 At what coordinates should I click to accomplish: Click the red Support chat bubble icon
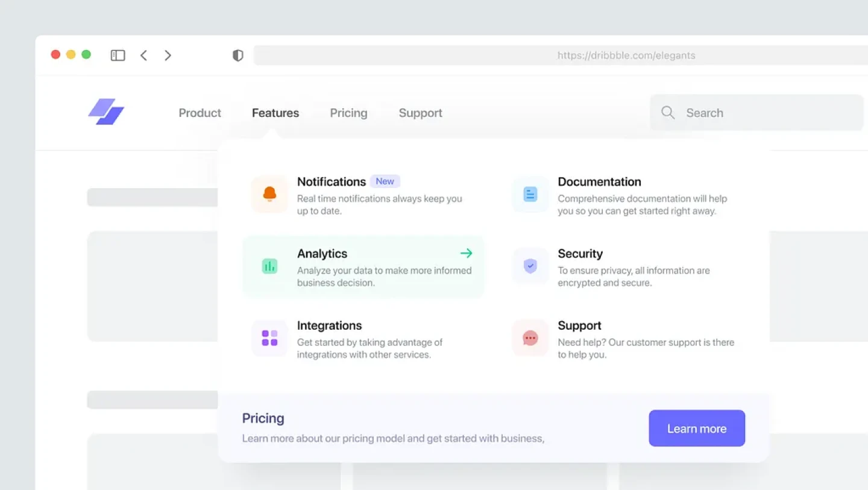click(x=530, y=338)
